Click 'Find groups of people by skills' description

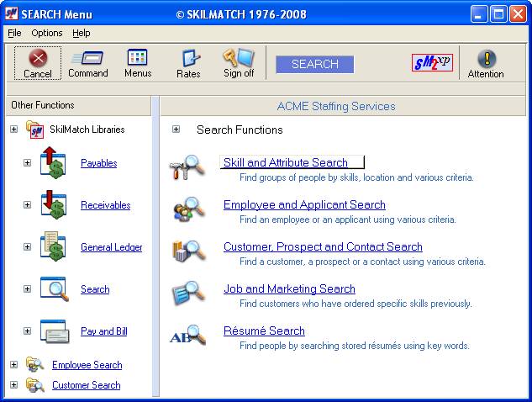pos(356,177)
